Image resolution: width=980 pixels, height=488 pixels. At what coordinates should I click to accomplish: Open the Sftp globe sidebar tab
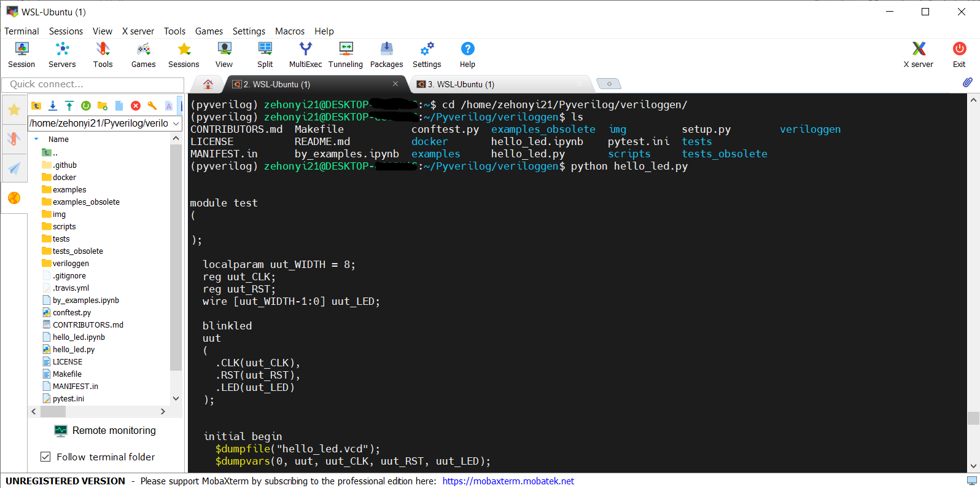(14, 198)
